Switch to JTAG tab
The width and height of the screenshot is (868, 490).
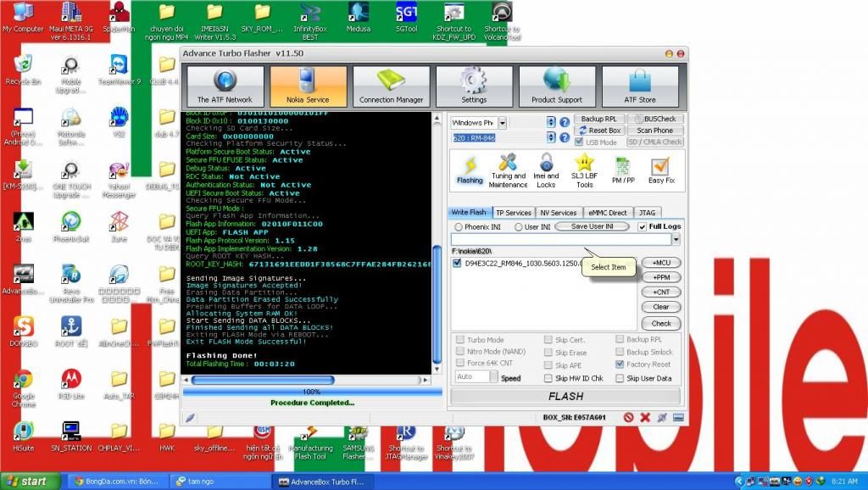pos(647,213)
